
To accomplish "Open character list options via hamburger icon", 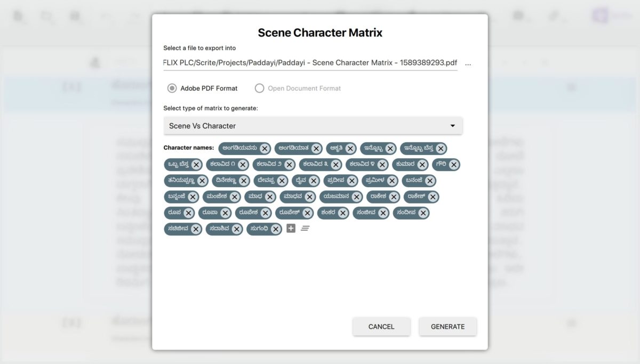I will [x=305, y=228].
